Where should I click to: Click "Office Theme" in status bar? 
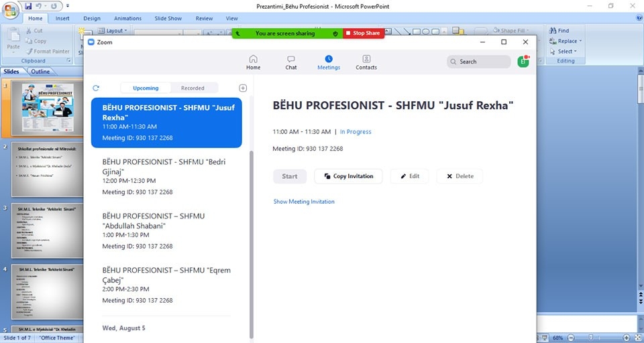(57, 338)
